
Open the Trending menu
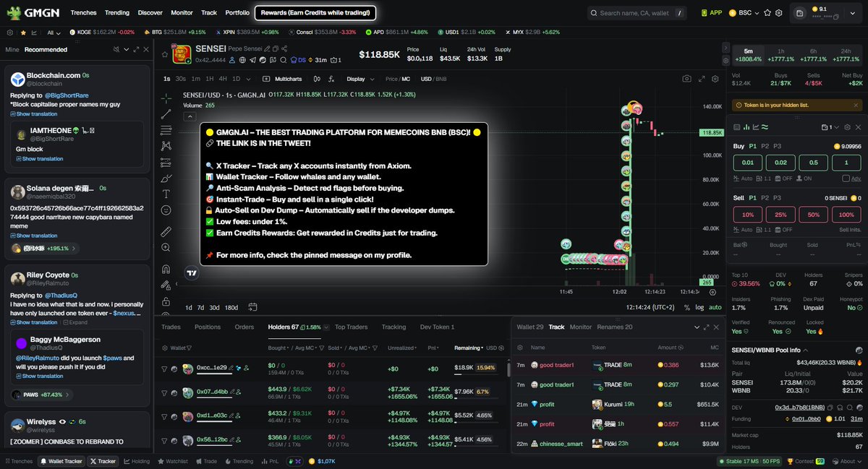pyautogui.click(x=117, y=13)
